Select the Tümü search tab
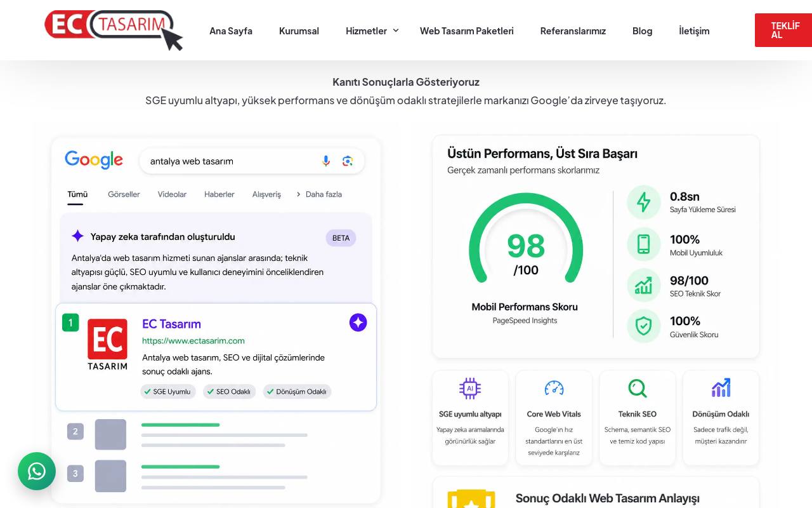The height and width of the screenshot is (508, 812). click(x=77, y=194)
